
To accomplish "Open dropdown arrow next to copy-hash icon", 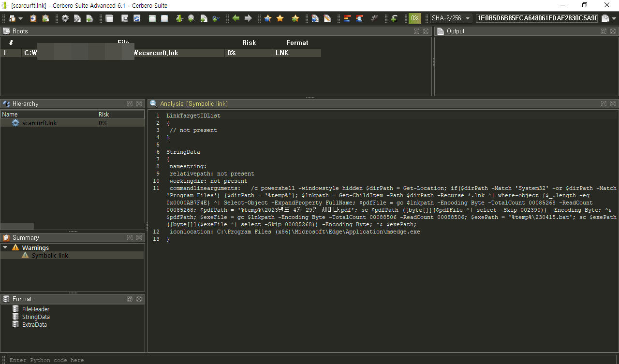I will (x=614, y=18).
